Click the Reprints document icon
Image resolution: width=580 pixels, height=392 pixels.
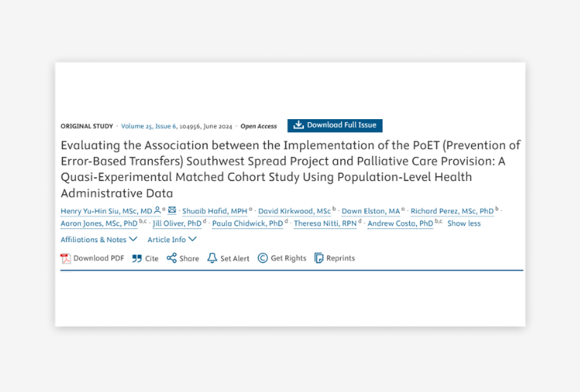pos(318,258)
